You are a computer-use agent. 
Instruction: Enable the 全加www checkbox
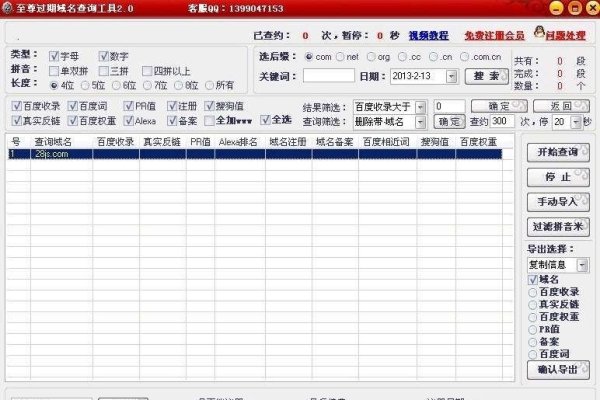click(209, 121)
